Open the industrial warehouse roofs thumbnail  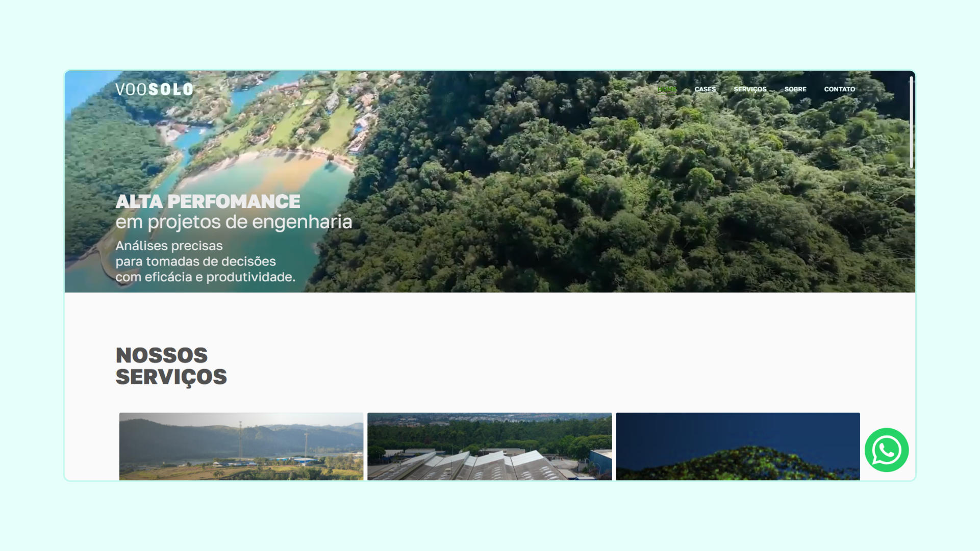490,447
